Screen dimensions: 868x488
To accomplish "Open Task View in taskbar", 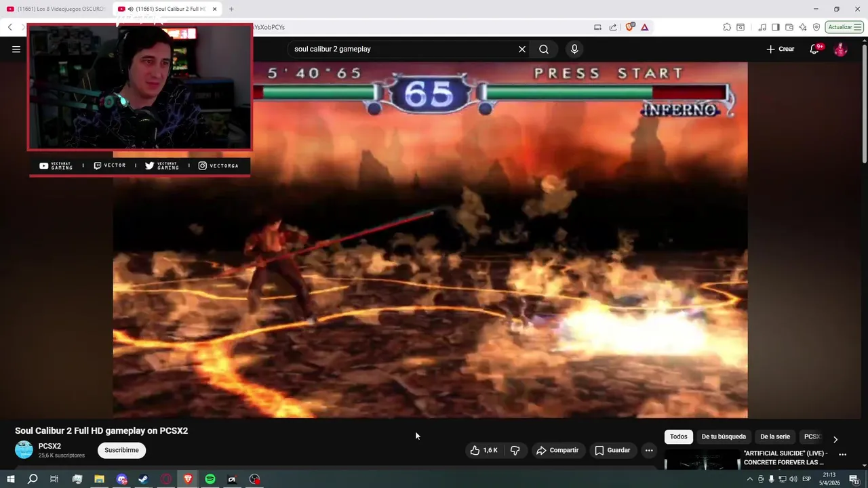I will tap(54, 479).
